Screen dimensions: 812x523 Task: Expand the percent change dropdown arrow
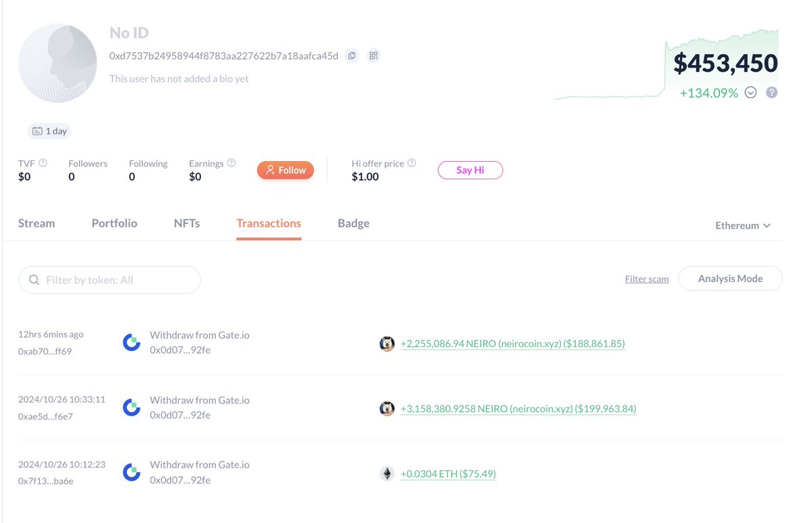750,93
